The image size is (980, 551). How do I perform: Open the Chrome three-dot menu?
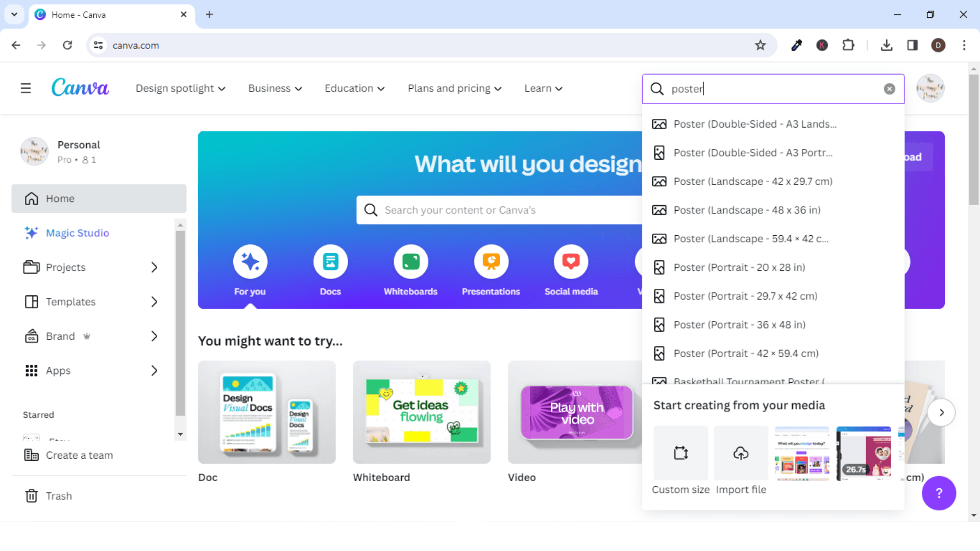pyautogui.click(x=964, y=45)
